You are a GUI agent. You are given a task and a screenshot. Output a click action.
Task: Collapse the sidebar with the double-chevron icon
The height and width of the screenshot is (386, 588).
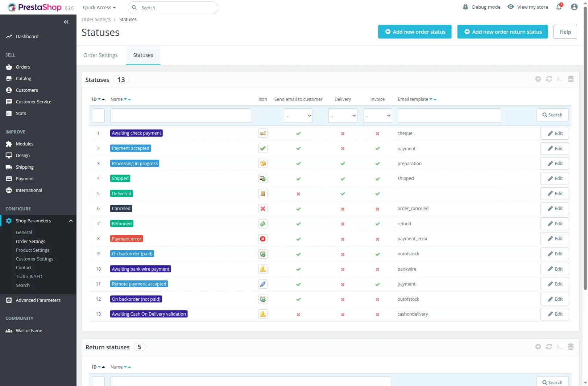(x=66, y=22)
